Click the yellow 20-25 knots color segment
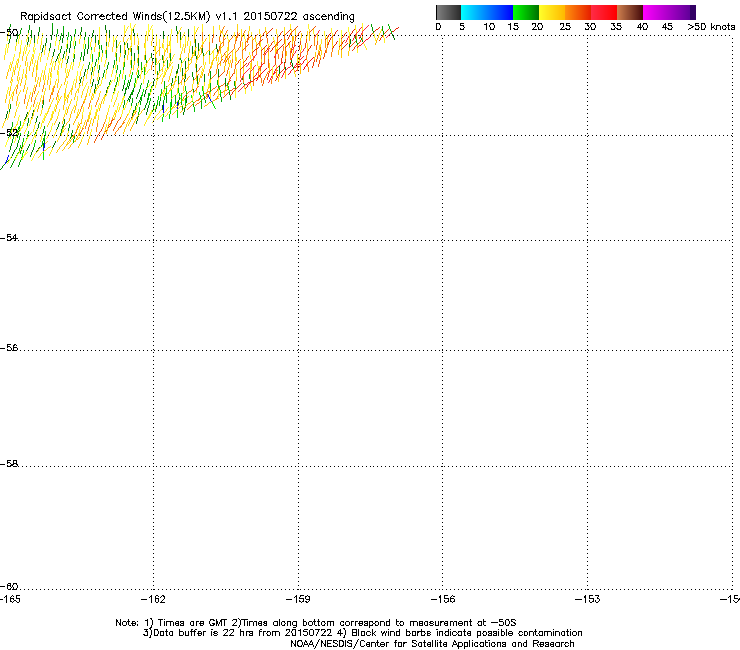 click(x=552, y=12)
